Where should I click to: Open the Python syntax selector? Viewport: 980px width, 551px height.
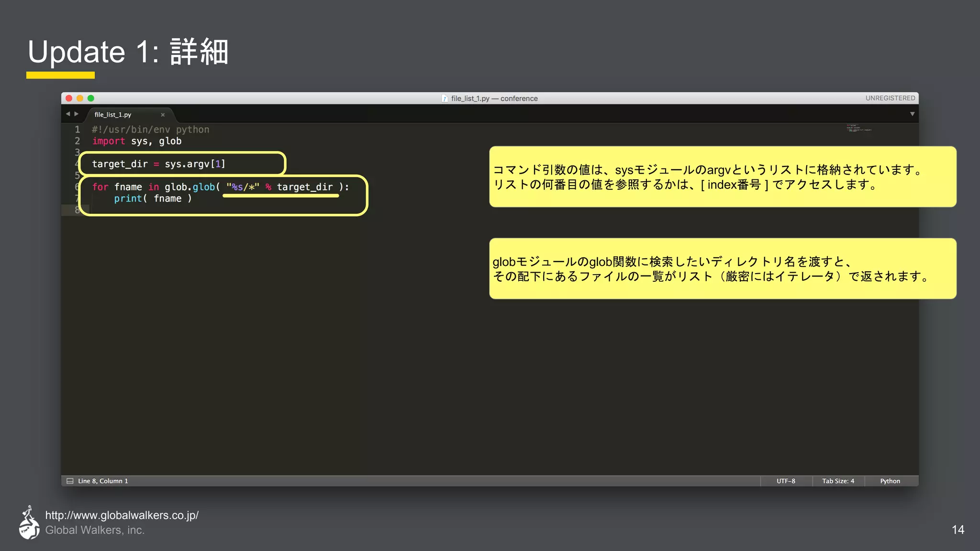click(x=890, y=481)
